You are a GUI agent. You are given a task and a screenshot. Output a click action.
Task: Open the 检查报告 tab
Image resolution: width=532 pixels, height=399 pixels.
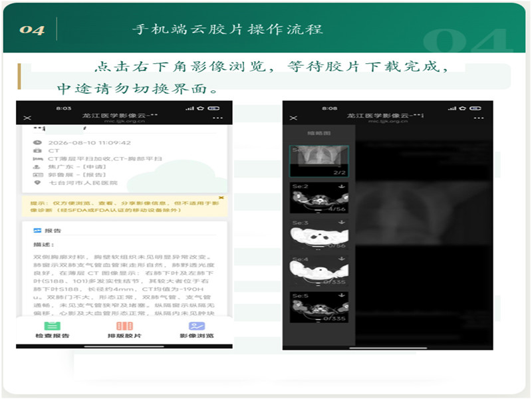coord(53,330)
